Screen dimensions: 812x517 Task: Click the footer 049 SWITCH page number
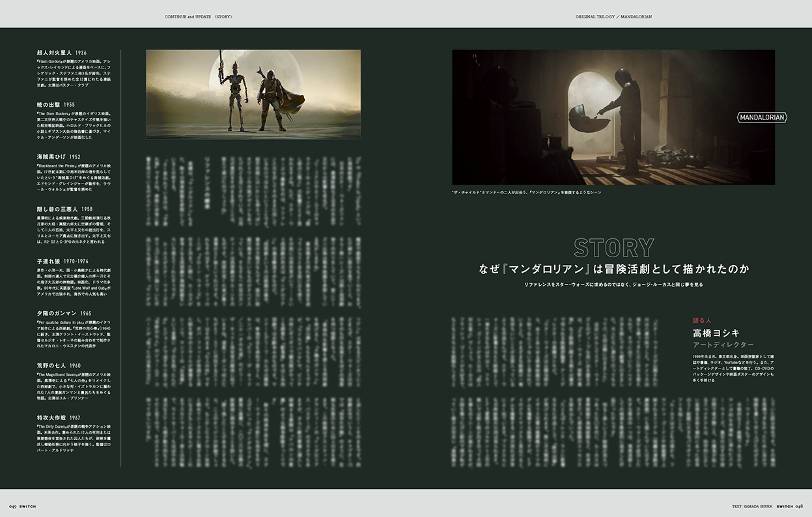click(22, 506)
